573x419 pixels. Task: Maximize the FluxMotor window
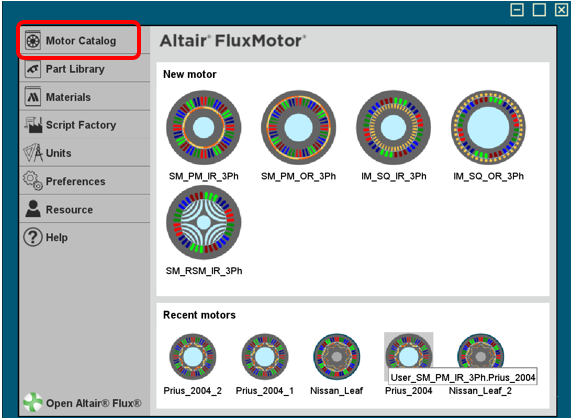pyautogui.click(x=539, y=10)
